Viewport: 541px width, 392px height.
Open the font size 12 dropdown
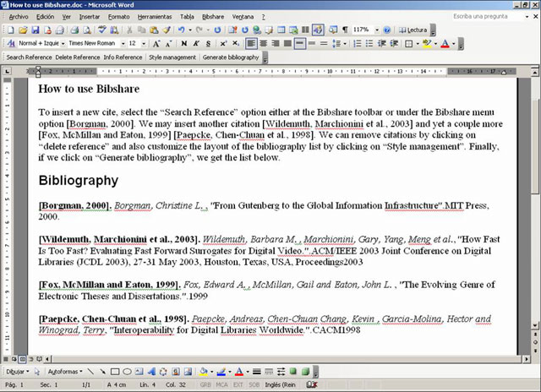[x=144, y=44]
